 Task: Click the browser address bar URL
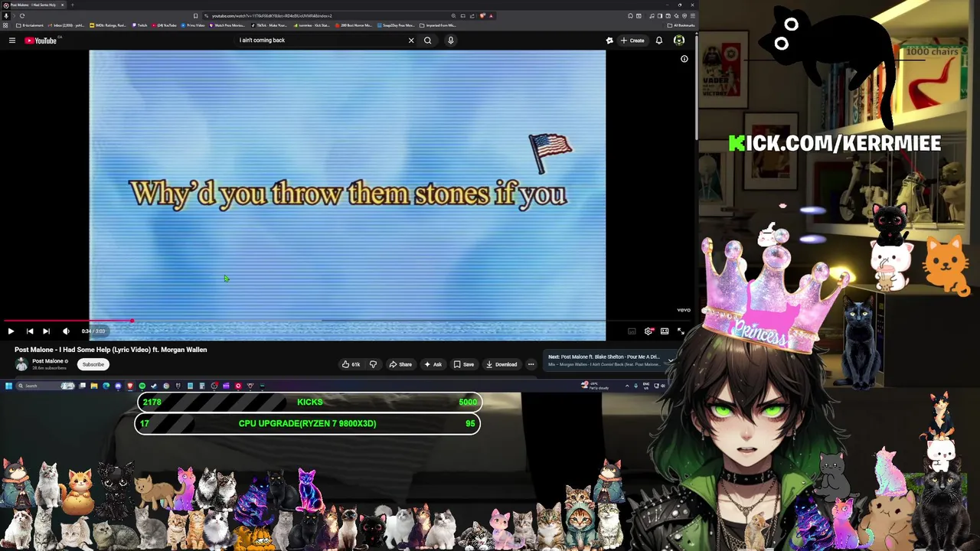[272, 16]
